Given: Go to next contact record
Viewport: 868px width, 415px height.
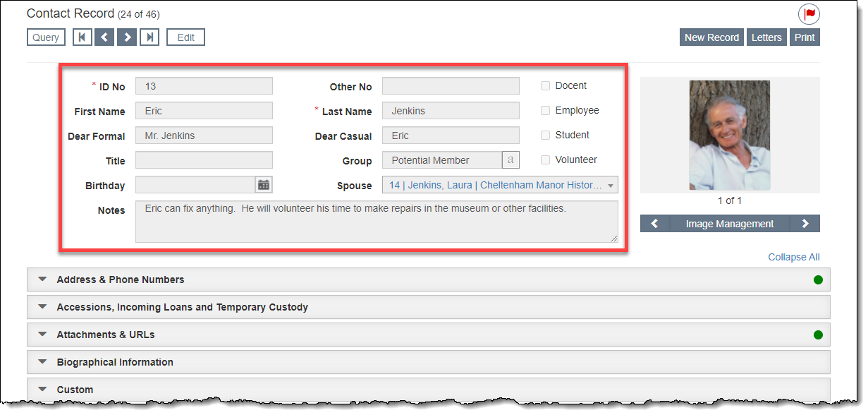Looking at the screenshot, I should pos(127,37).
